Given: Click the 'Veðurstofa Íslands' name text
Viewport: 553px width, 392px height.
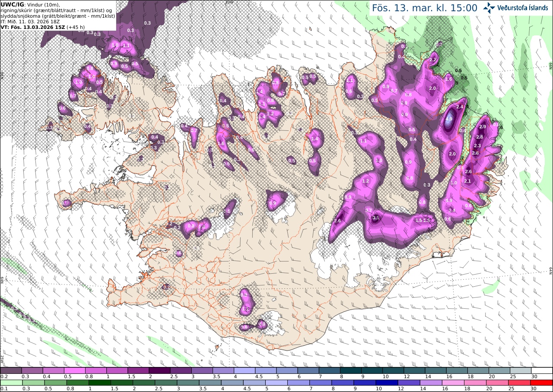Looking at the screenshot, I should [523, 8].
